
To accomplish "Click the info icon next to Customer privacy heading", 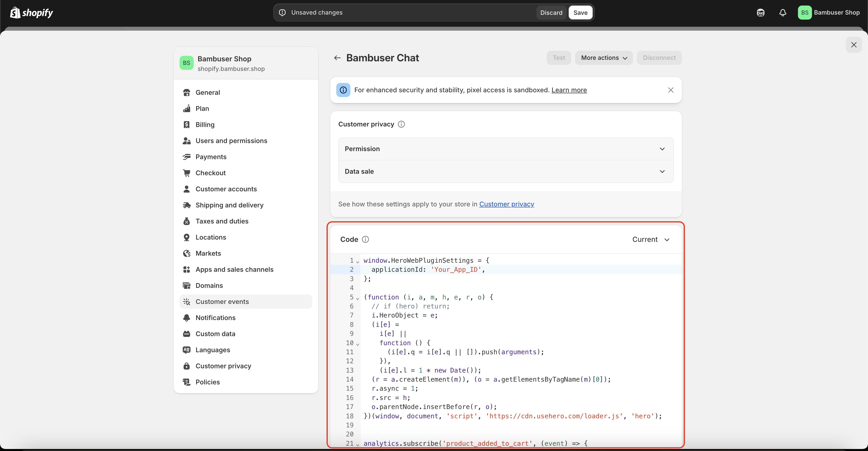I will tap(401, 124).
